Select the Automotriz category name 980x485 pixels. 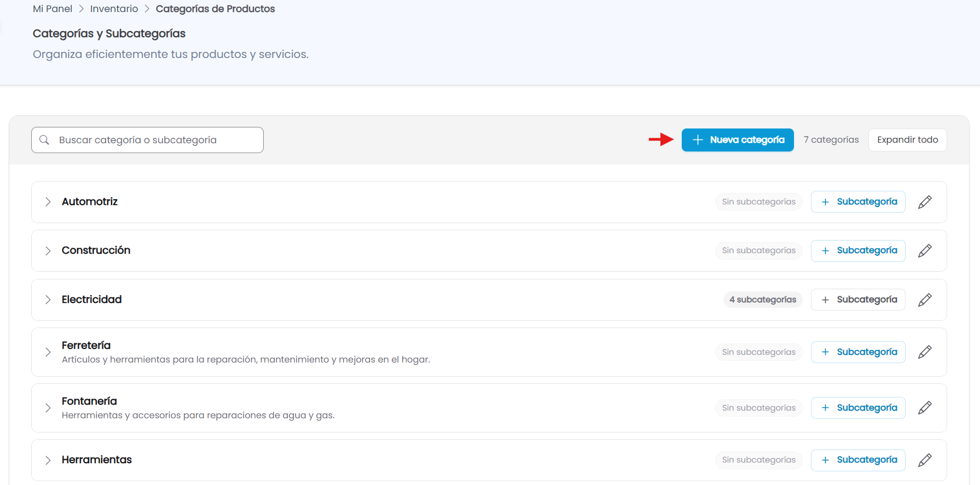tap(90, 202)
